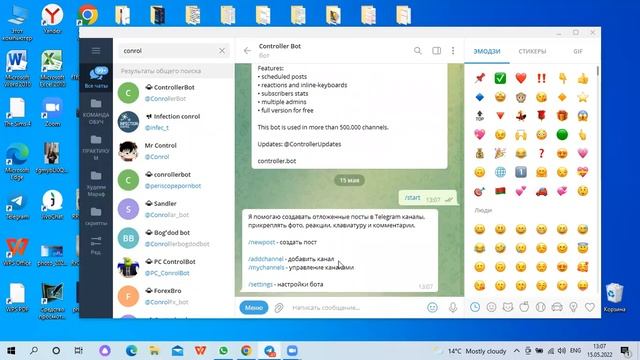Screen dimensions: 640x360
Task: Select the pushpin emoji
Action: (480, 78)
